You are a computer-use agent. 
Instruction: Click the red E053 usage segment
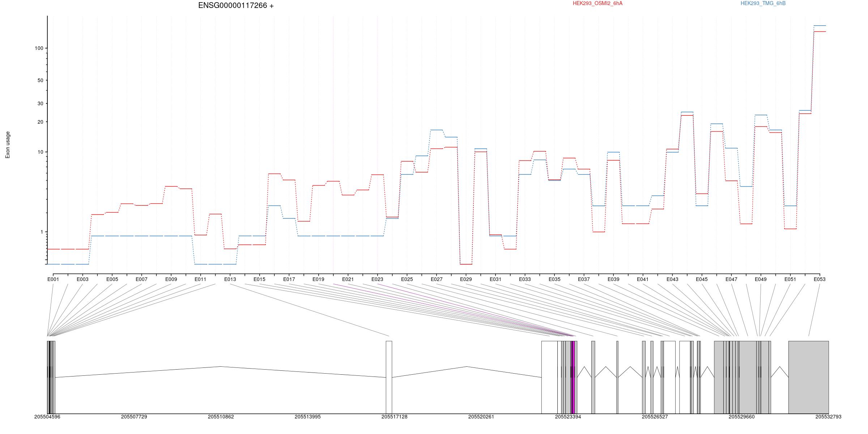pos(820,32)
